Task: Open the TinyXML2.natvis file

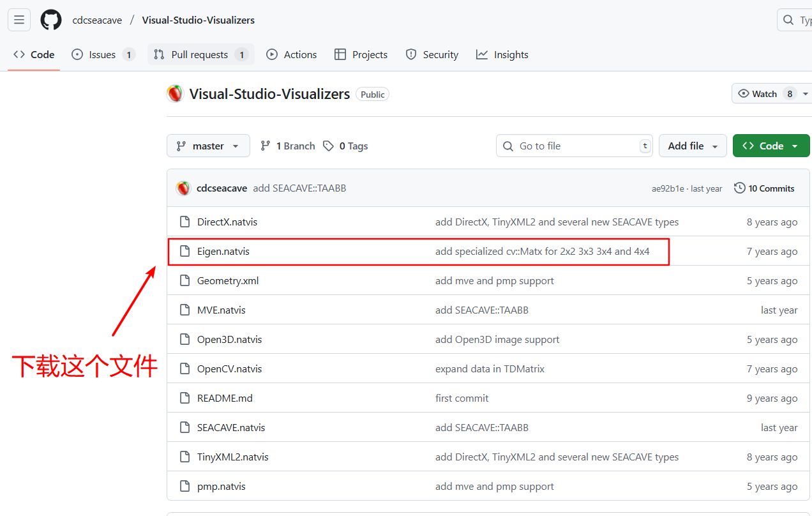Action: point(233,457)
